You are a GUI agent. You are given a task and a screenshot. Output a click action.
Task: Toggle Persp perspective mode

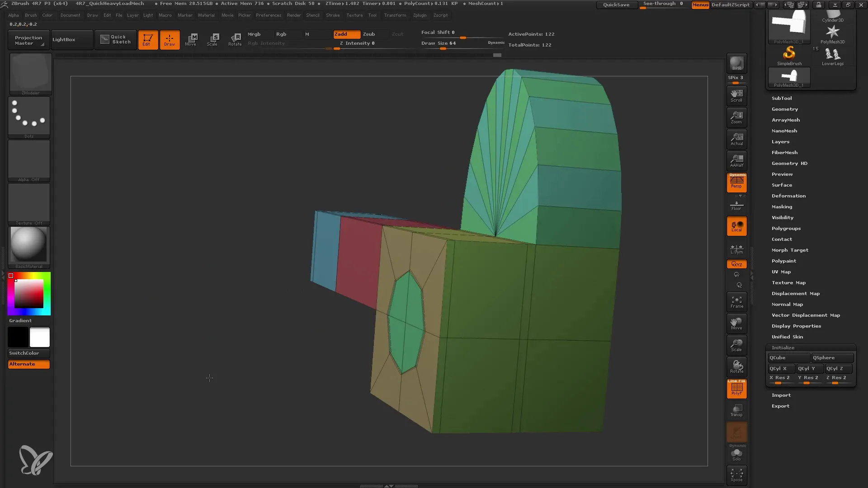tap(736, 182)
